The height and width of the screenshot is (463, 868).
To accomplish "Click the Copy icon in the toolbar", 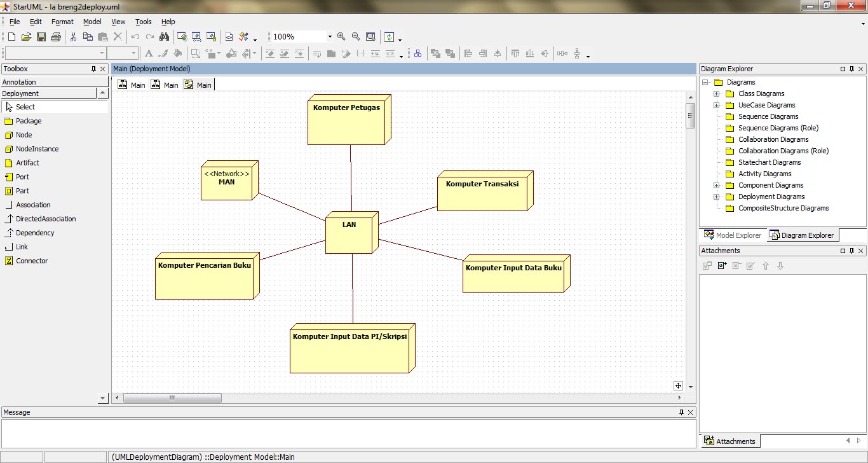I will (88, 37).
